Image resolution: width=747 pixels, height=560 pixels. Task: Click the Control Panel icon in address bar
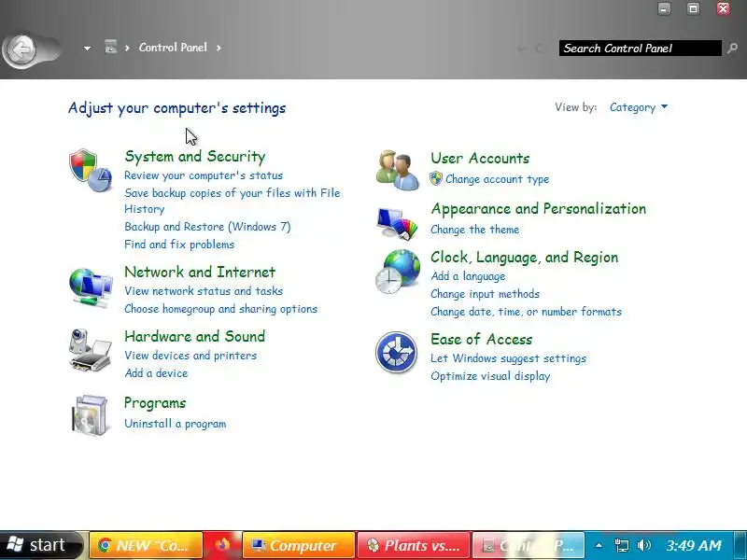coord(110,47)
